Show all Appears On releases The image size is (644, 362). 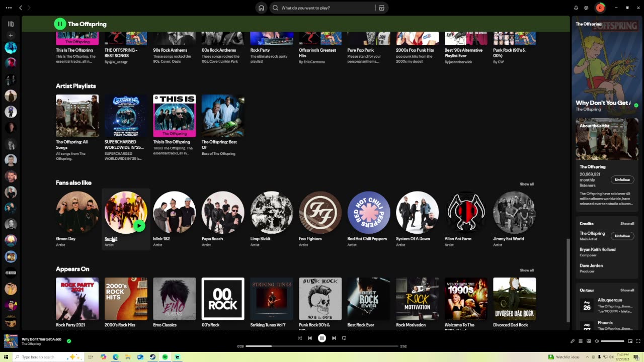(x=527, y=270)
